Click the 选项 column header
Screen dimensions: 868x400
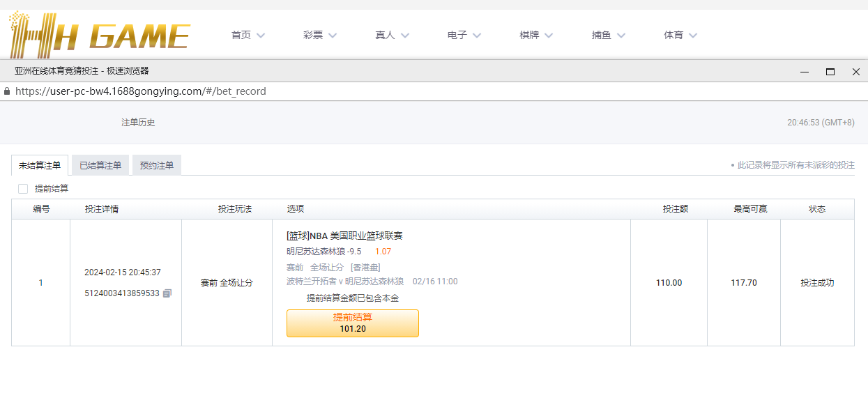[296, 209]
